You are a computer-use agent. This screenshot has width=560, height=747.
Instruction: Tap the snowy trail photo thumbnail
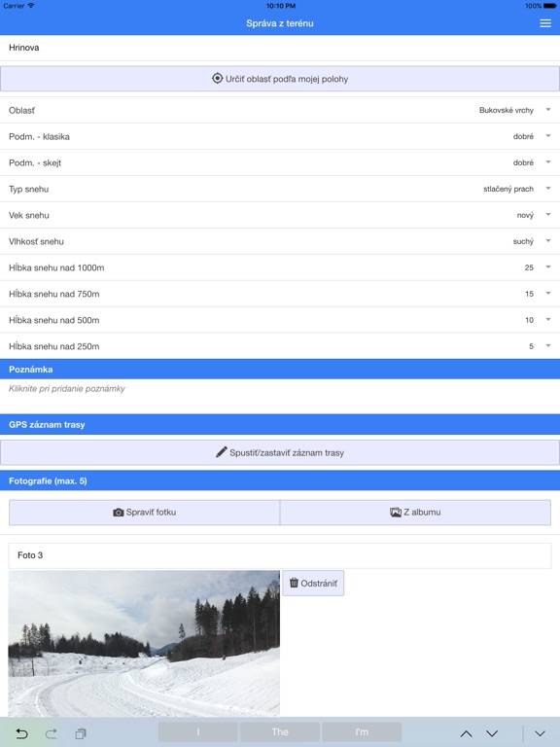(x=144, y=643)
